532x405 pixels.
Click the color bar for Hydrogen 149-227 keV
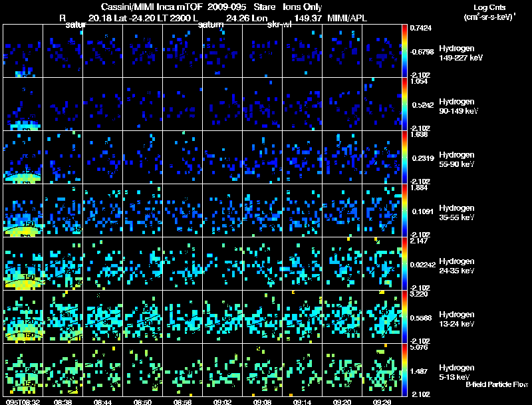[x=405, y=51]
